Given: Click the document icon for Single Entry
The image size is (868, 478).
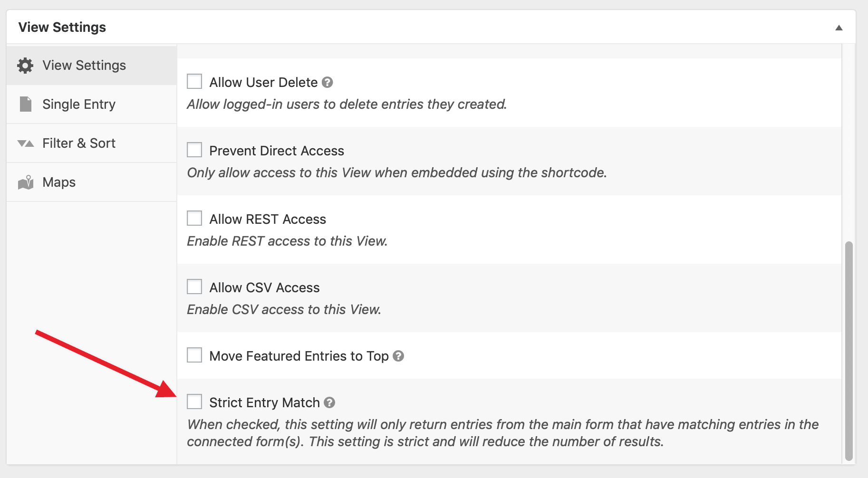Looking at the screenshot, I should click(x=26, y=104).
